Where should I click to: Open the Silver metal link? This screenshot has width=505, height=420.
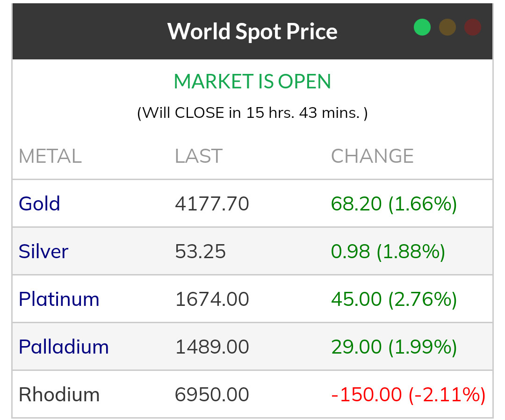43,252
